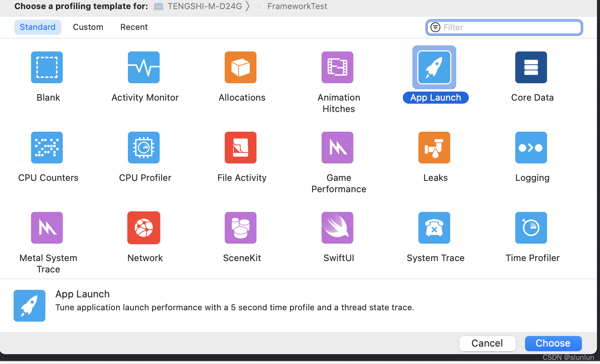
Task: Pick the Animation Hitches template icon
Action: [x=337, y=67]
